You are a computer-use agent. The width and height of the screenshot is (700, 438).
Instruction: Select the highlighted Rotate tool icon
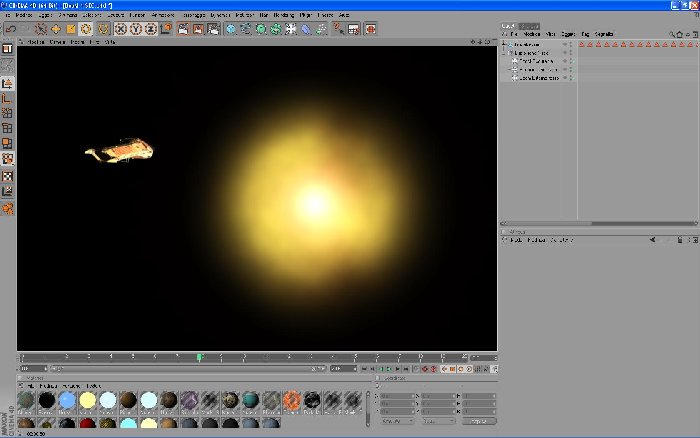[86, 29]
